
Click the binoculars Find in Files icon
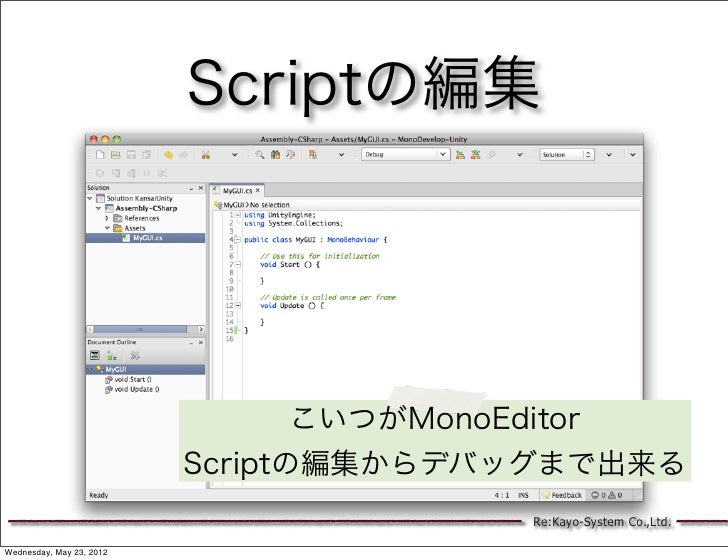click(x=275, y=155)
